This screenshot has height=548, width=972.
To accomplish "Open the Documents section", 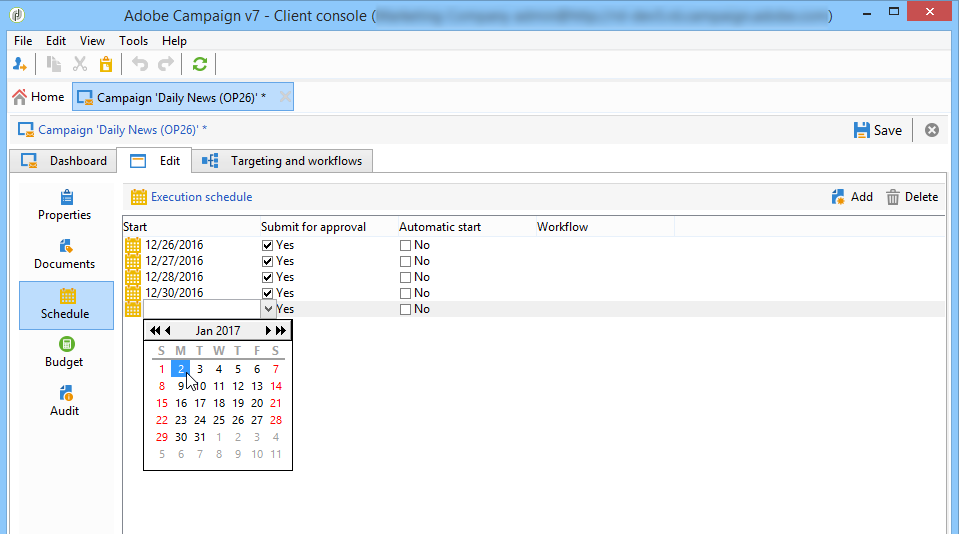I will 64,255.
